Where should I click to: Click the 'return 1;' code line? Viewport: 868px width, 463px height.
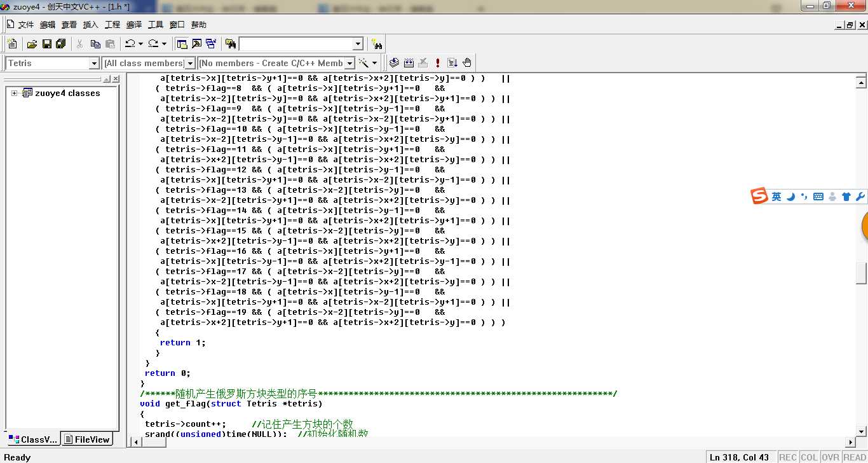tap(183, 342)
